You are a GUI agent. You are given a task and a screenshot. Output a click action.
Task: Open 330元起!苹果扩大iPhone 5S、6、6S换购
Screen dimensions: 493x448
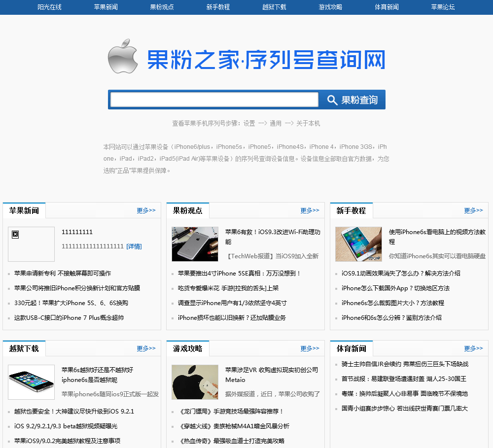click(x=71, y=303)
